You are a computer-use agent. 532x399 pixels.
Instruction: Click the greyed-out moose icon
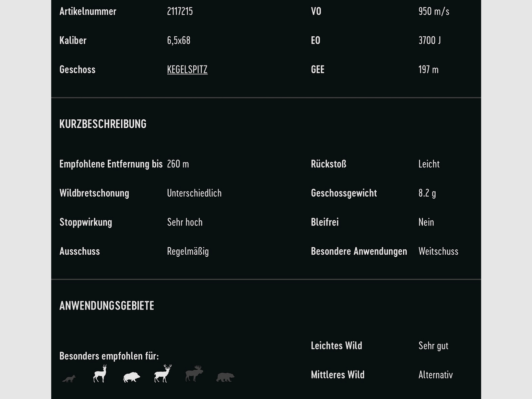pos(194,374)
